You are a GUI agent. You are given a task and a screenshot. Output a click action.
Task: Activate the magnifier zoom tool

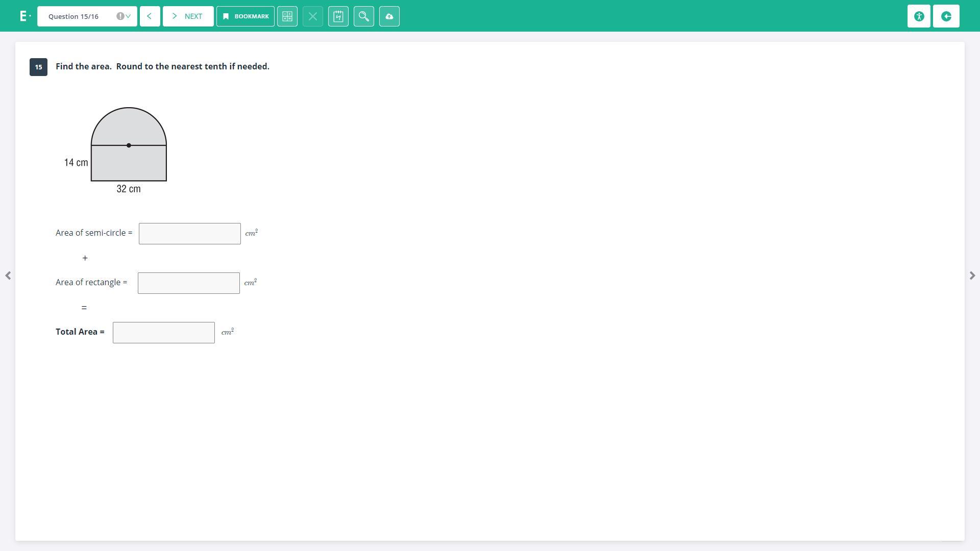pos(364,16)
